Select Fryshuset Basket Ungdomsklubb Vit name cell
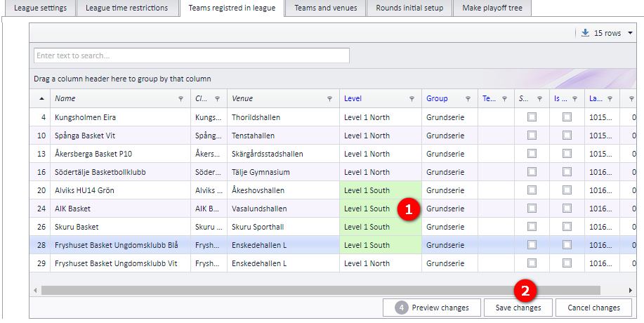 120,263
